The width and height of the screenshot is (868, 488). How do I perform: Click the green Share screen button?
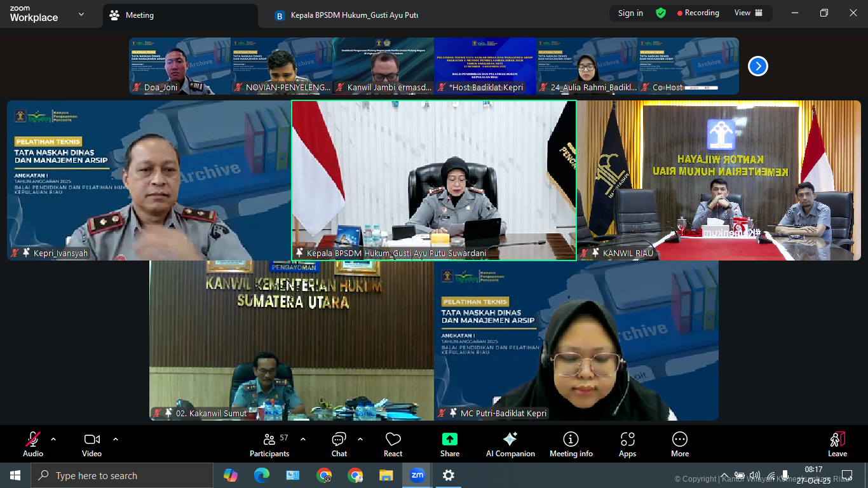(449, 444)
